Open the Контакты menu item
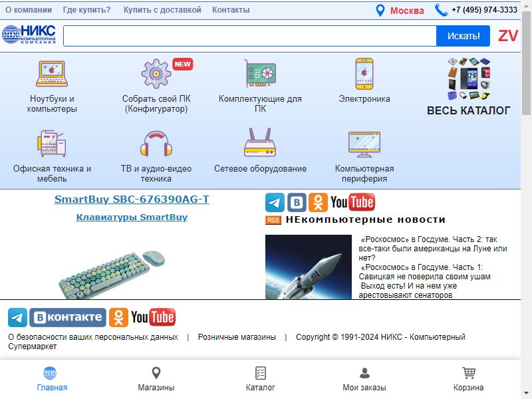Screen dimensions: 532x399 [231, 10]
